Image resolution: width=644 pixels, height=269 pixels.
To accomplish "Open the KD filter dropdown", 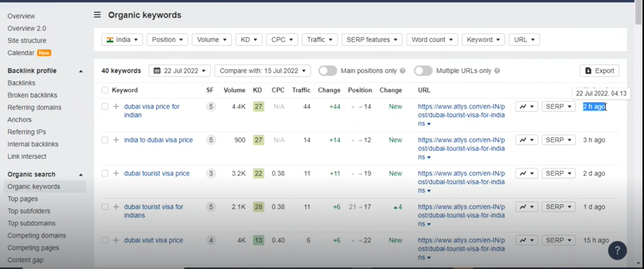I will click(249, 40).
